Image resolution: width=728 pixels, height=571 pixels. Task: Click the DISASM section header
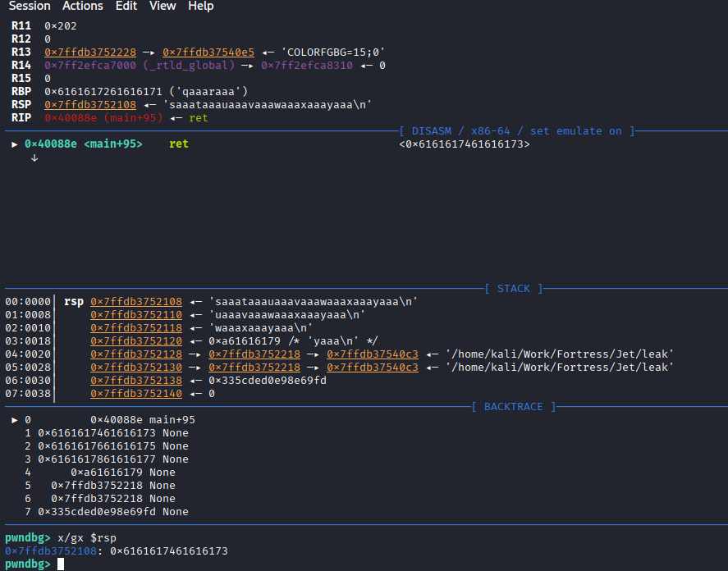coord(517,130)
